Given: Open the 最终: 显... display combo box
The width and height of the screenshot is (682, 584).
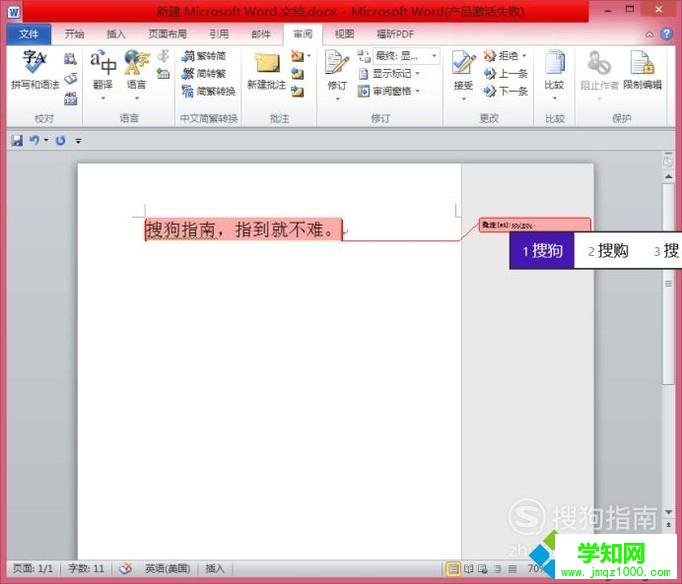Looking at the screenshot, I should coord(406,56).
